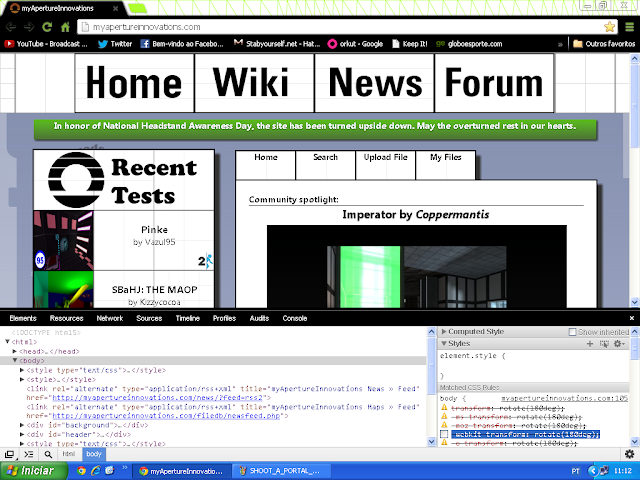Open the globoesporte.com bookmark
This screenshot has height=480, width=640.
tap(469, 44)
